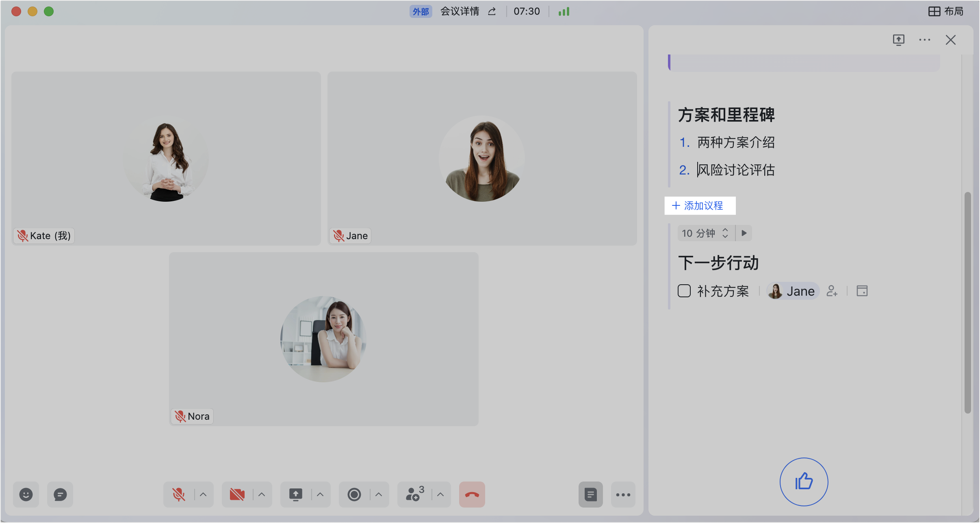Screen dimensions: 980x523
Task: Expand camera options chevron
Action: (x=262, y=495)
